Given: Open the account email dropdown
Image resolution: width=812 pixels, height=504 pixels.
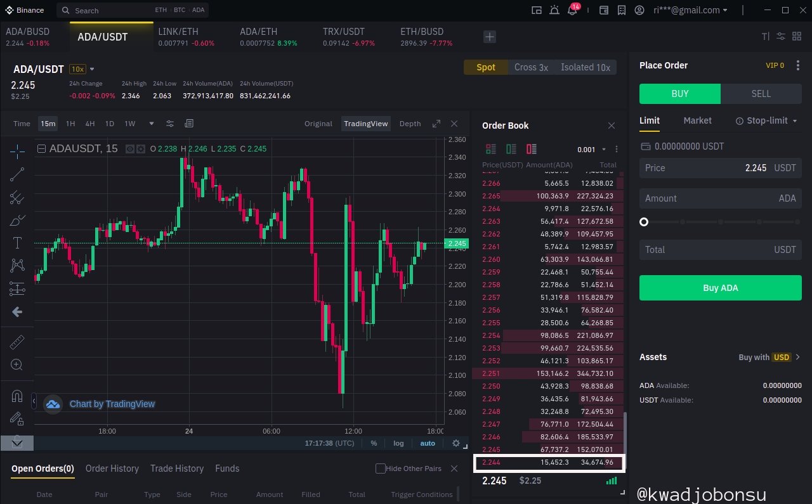Looking at the screenshot, I should click(725, 10).
